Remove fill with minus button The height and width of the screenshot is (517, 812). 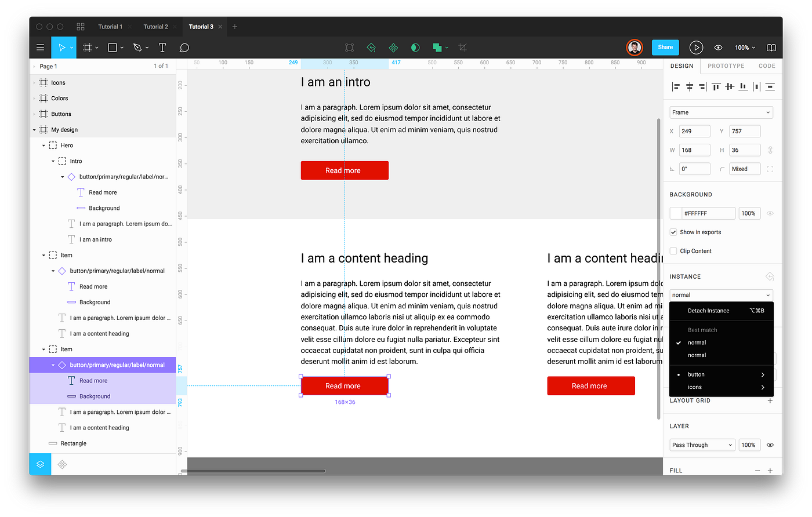(757, 471)
